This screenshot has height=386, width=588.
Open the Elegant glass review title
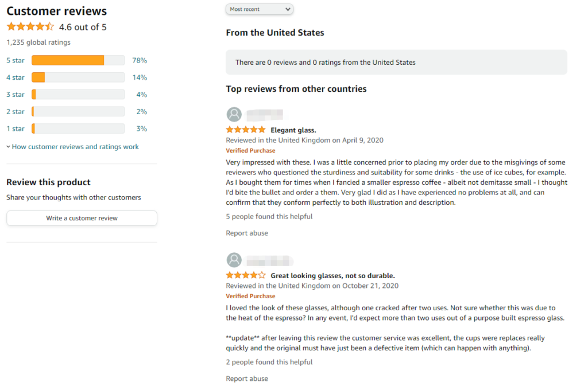[293, 130]
